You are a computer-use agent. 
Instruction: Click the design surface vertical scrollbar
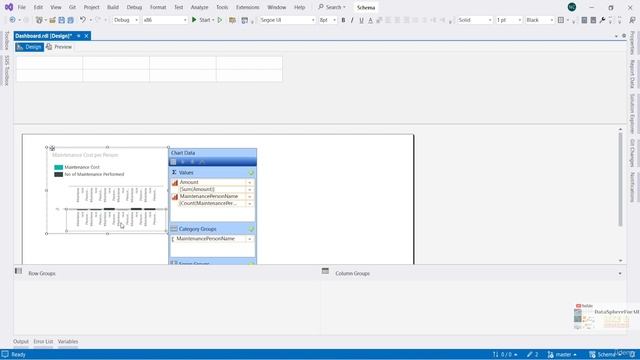pyautogui.click(x=620, y=180)
